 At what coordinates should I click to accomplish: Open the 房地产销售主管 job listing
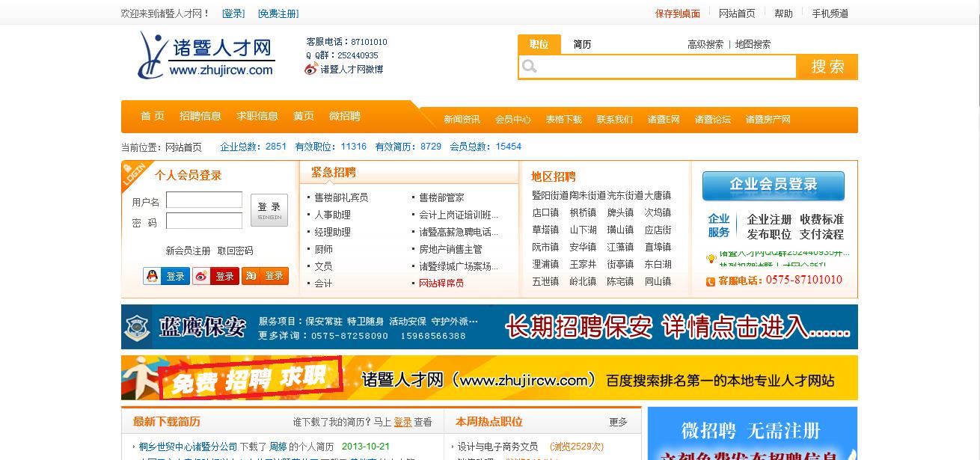(x=450, y=249)
